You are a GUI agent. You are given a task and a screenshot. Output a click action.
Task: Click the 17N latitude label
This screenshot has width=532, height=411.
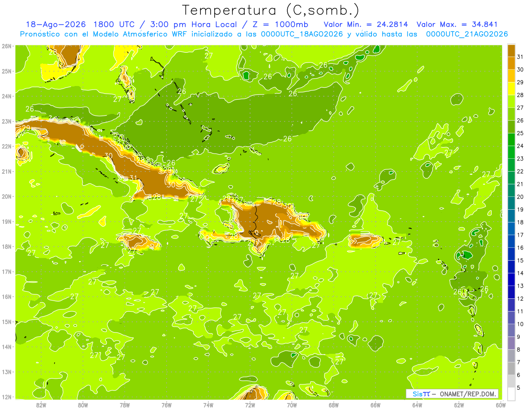coord(6,271)
